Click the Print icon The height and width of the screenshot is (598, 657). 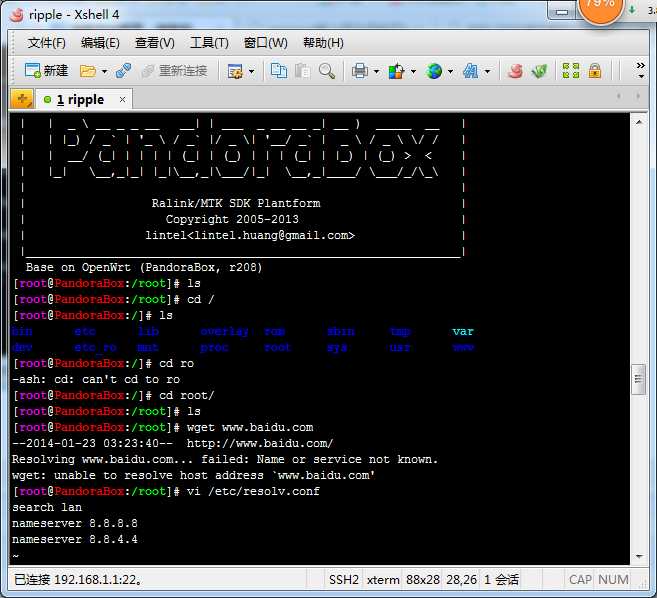click(x=360, y=71)
